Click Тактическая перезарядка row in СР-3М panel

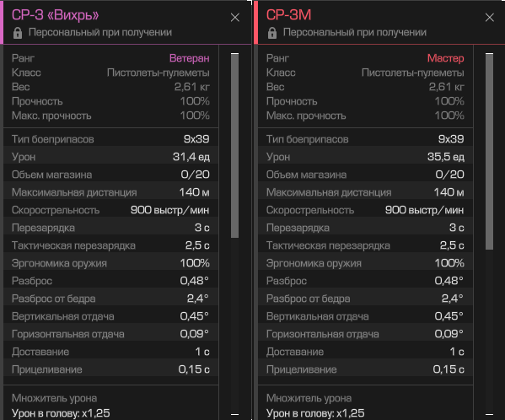coord(365,245)
